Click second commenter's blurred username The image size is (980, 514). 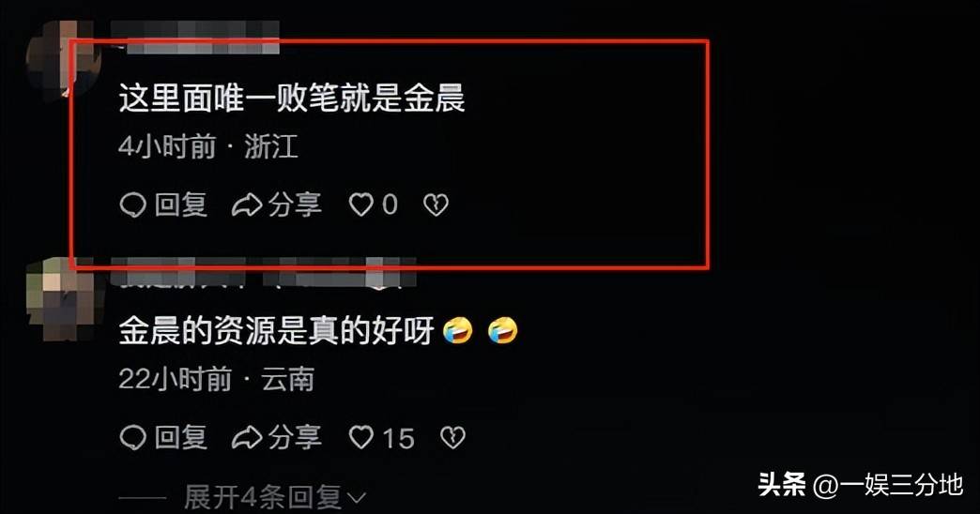coord(263,274)
